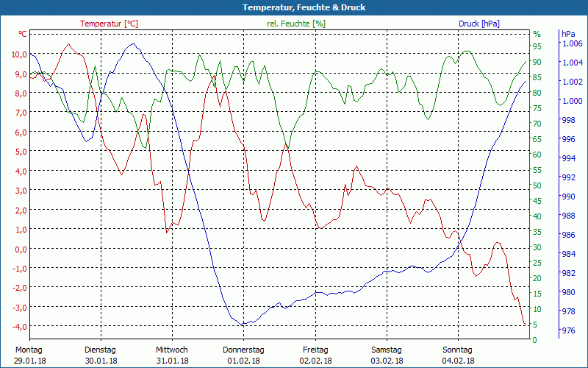Image resolution: width=588 pixels, height=368 pixels.
Task: Click the -4,0 temperature axis value
Action: click(x=19, y=326)
